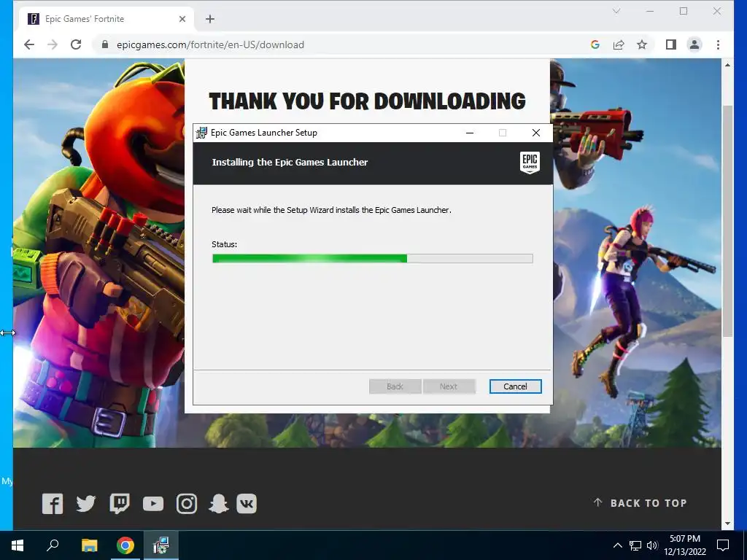Image resolution: width=747 pixels, height=560 pixels.
Task: Click the THANK YOU FOR DOWNLOADING heading
Action: tap(368, 101)
